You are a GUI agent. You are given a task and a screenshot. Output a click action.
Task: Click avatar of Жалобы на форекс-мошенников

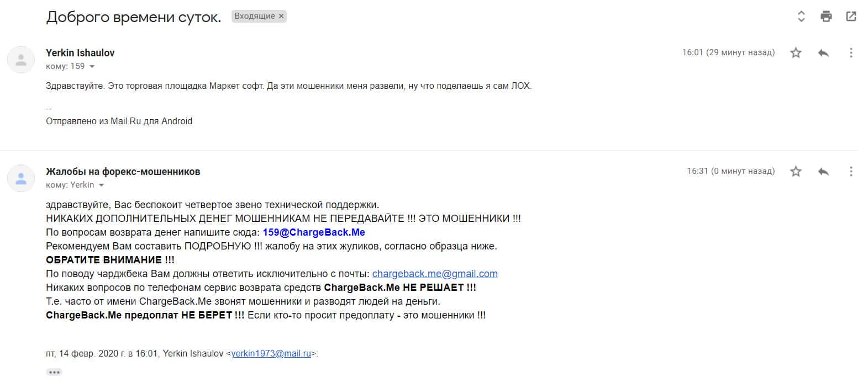(21, 178)
